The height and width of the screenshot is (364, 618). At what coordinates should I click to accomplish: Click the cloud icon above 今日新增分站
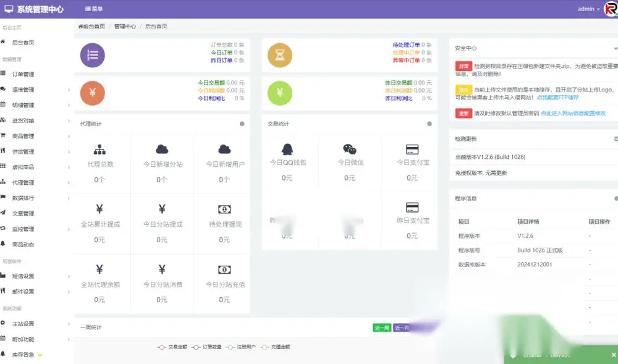(162, 150)
